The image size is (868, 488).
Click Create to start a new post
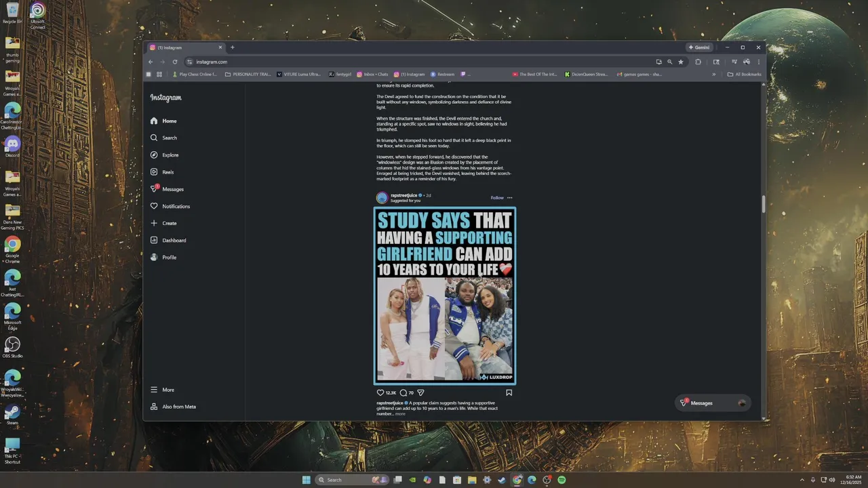click(163, 223)
